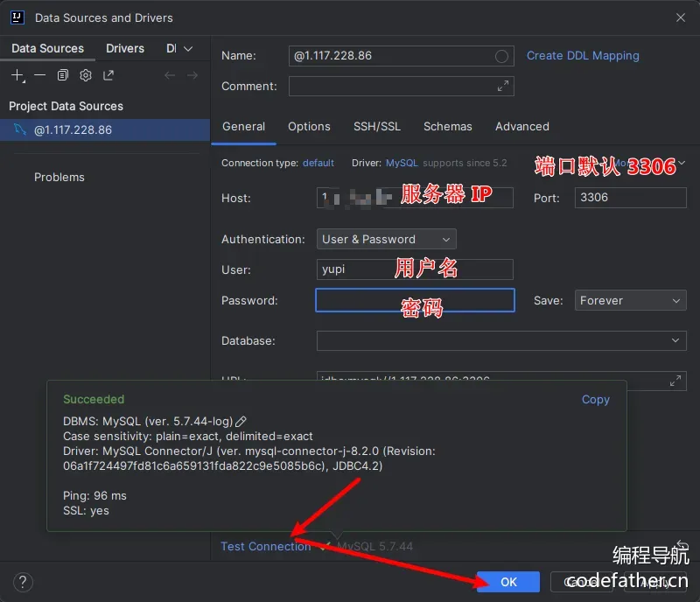Open the Schemas tab

pos(447,127)
